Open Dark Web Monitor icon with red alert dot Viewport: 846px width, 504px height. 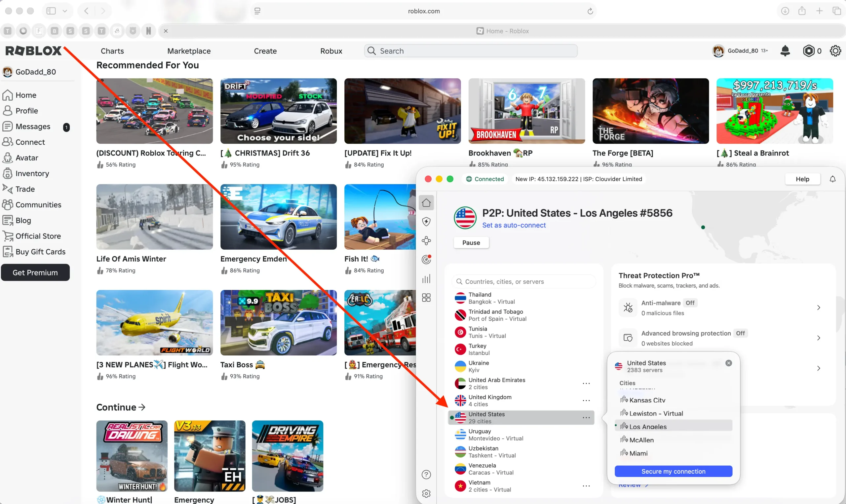pos(426,260)
